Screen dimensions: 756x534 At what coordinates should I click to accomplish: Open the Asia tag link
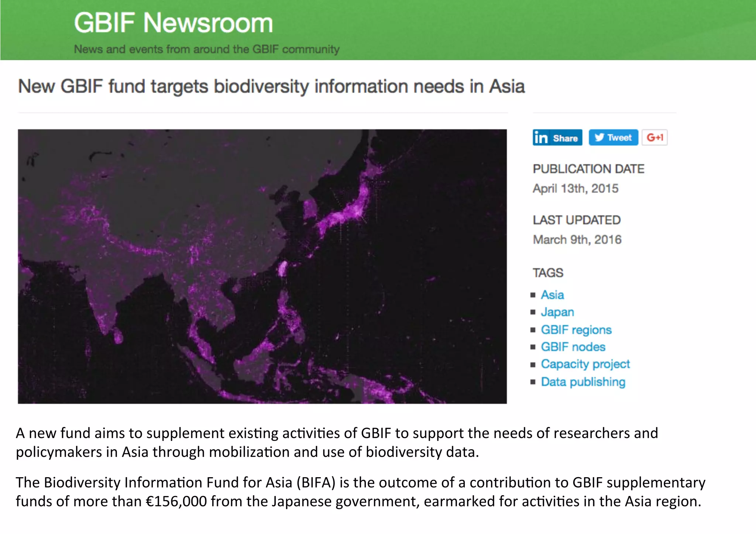pyautogui.click(x=552, y=295)
